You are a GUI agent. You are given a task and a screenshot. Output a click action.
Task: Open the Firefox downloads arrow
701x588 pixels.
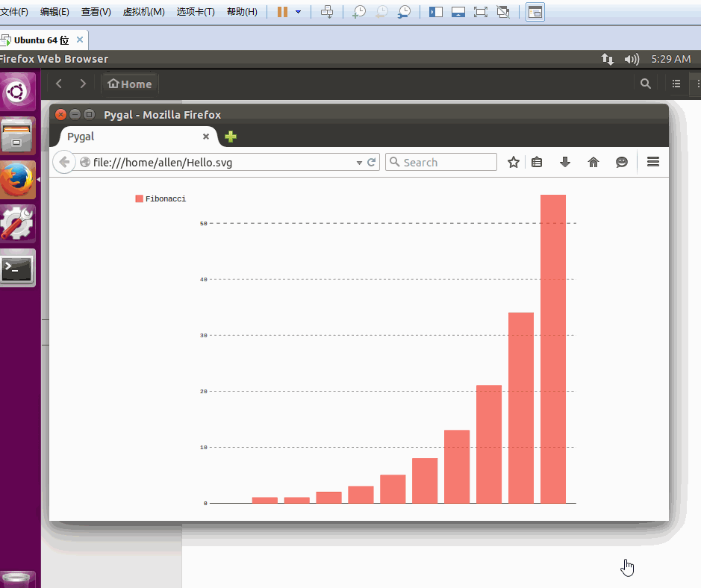point(565,162)
